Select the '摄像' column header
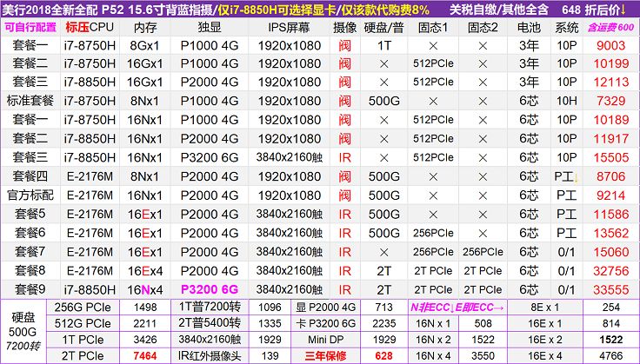640x364 pixels. tap(345, 27)
